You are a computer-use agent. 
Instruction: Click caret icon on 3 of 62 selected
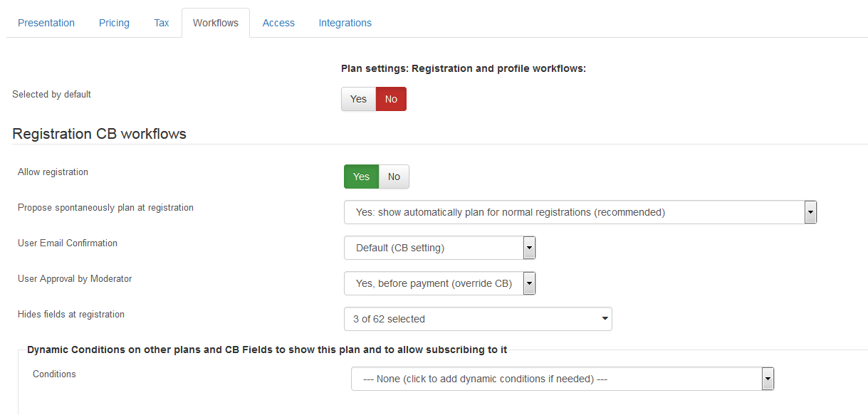(x=605, y=319)
